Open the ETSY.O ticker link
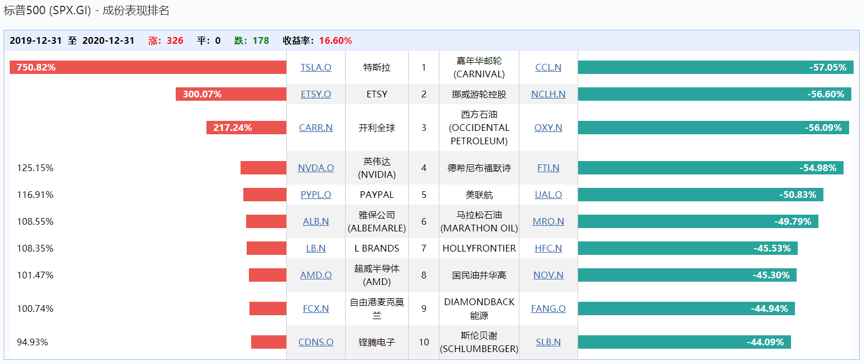Image resolution: width=865 pixels, height=364 pixels. [x=316, y=94]
